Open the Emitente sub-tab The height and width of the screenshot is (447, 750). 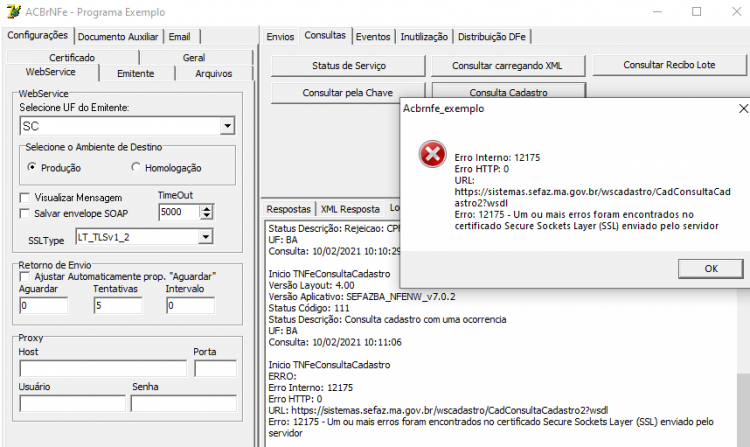135,74
